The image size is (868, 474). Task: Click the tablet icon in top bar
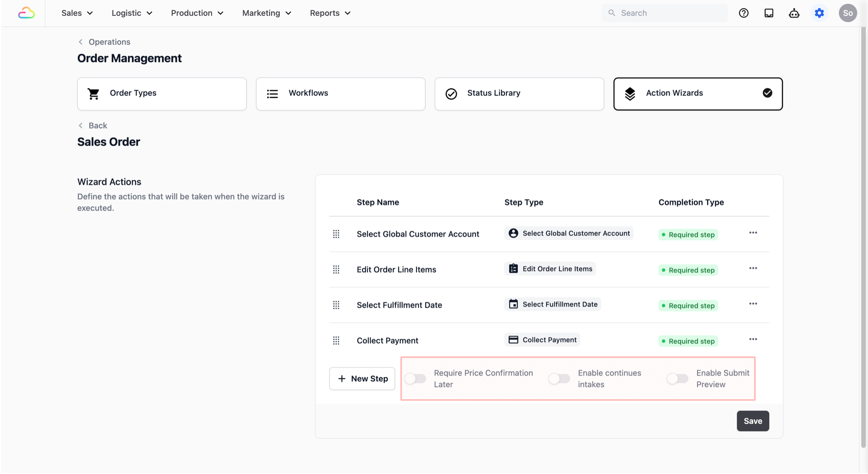click(x=769, y=13)
